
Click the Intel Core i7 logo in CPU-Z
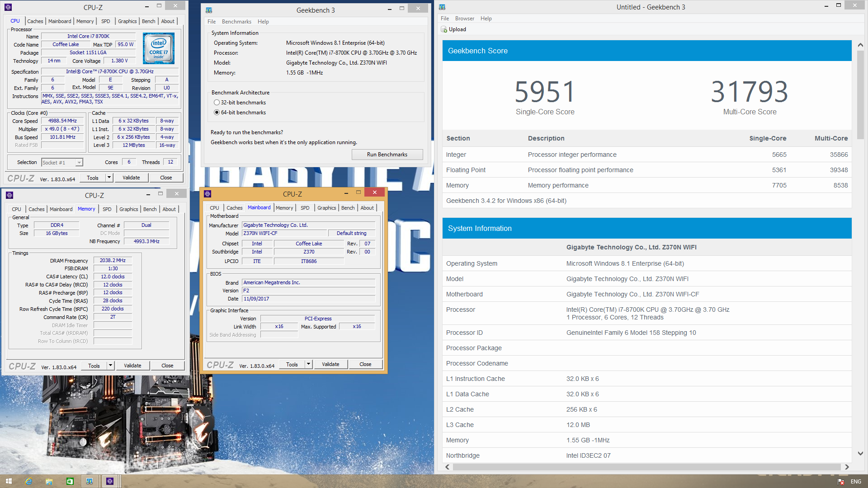click(159, 48)
